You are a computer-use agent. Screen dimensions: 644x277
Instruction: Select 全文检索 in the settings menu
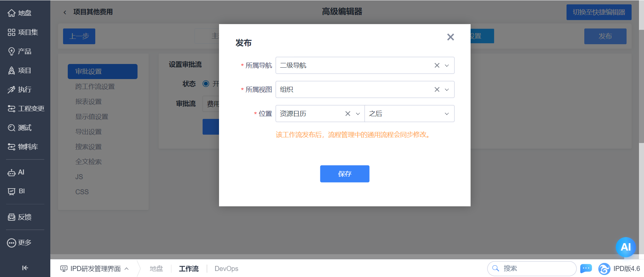(89, 161)
